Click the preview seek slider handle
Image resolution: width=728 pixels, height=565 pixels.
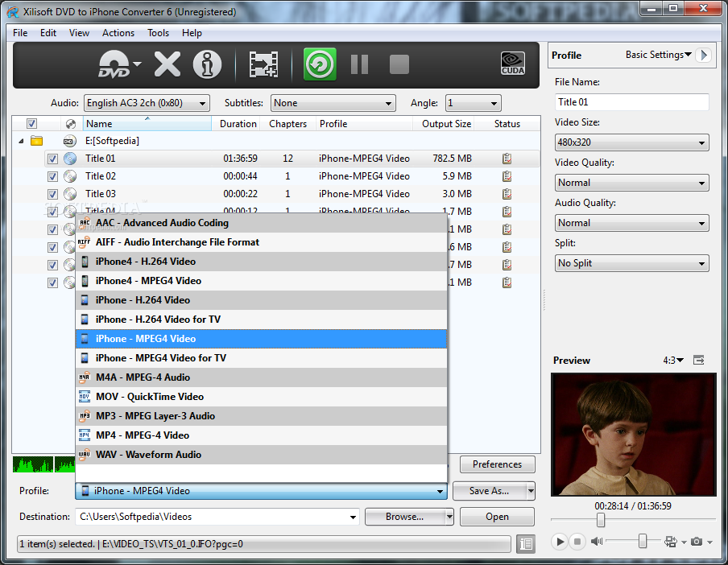click(x=600, y=520)
